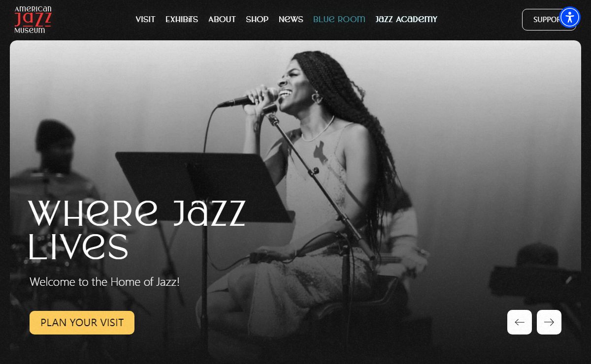
Task: Open the Blue Room link
Action: (339, 19)
